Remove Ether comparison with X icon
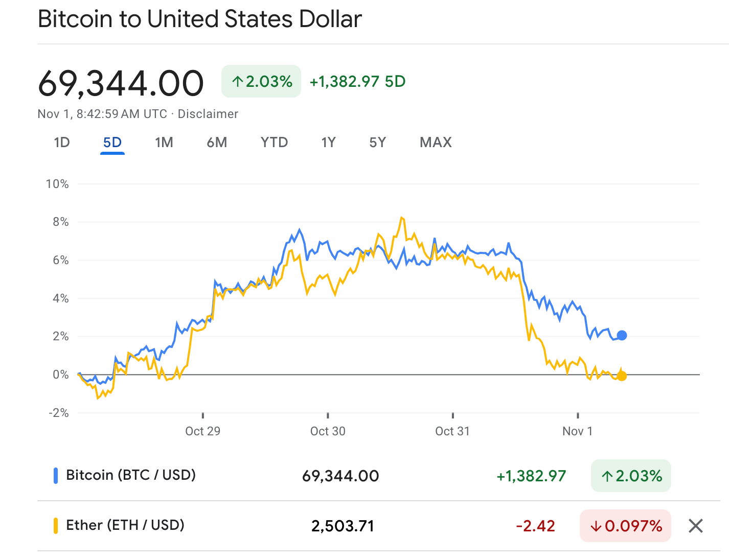This screenshot has height=560, width=729. coord(695,526)
